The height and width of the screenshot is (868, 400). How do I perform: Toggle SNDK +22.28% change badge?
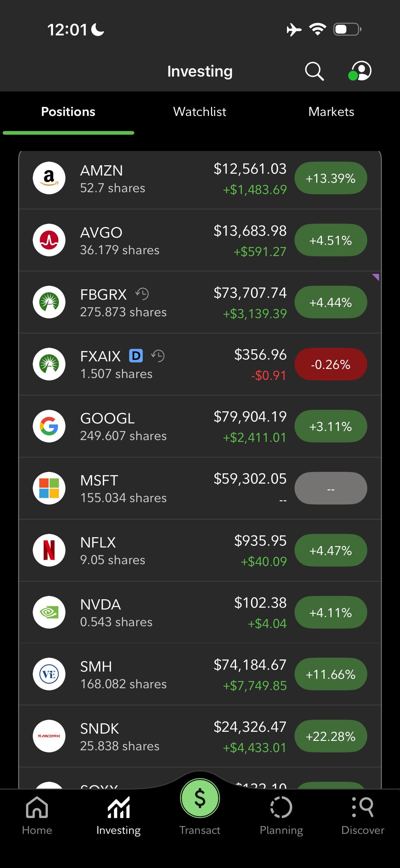[x=331, y=736]
